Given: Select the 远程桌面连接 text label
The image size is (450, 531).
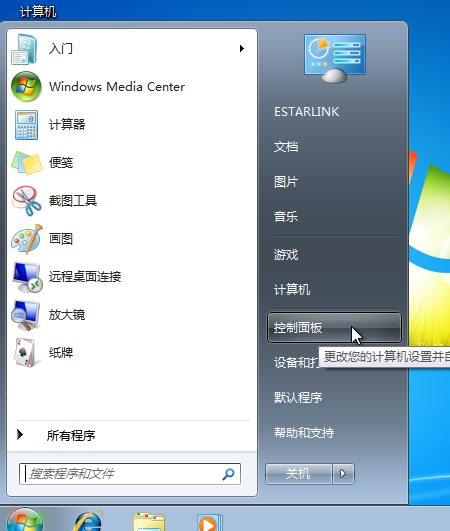Looking at the screenshot, I should pos(85,277).
